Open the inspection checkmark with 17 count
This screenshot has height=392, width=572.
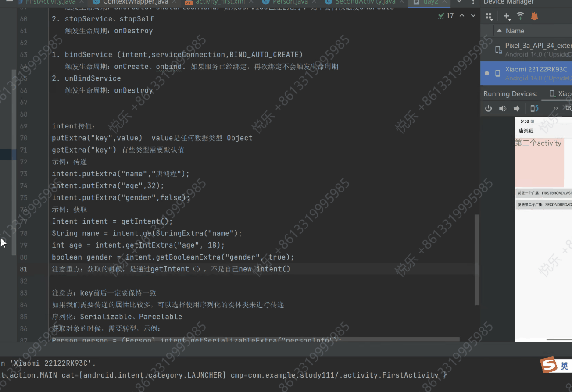tap(446, 16)
